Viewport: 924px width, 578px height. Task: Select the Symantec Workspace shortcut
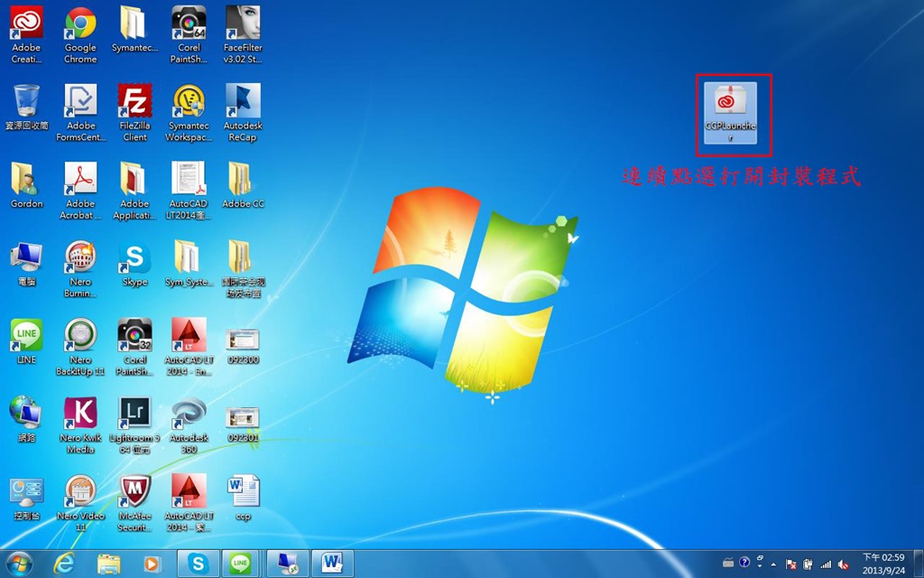click(x=189, y=113)
